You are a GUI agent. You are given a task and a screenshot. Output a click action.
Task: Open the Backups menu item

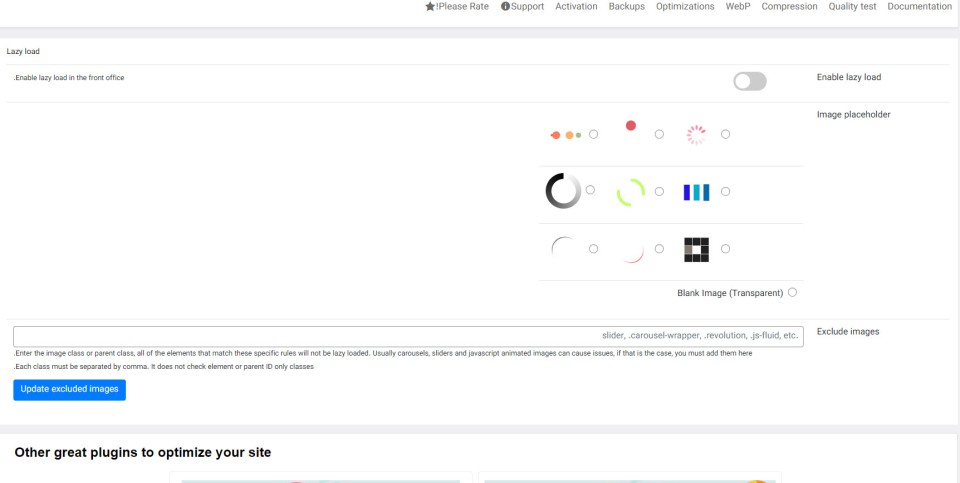627,6
